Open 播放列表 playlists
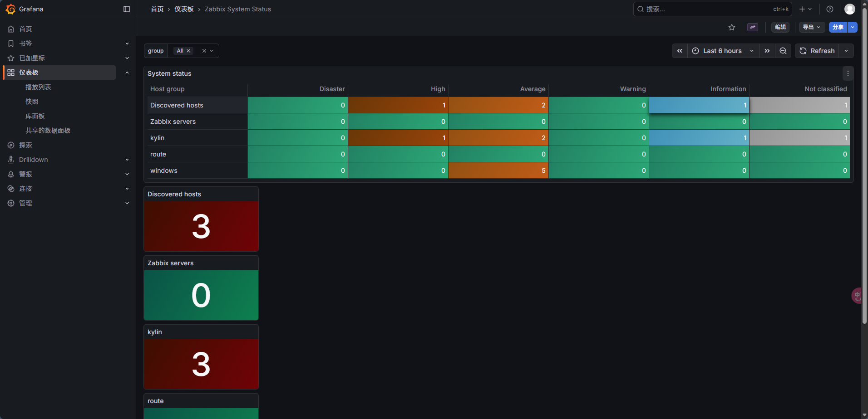The width and height of the screenshot is (868, 419). pos(38,87)
